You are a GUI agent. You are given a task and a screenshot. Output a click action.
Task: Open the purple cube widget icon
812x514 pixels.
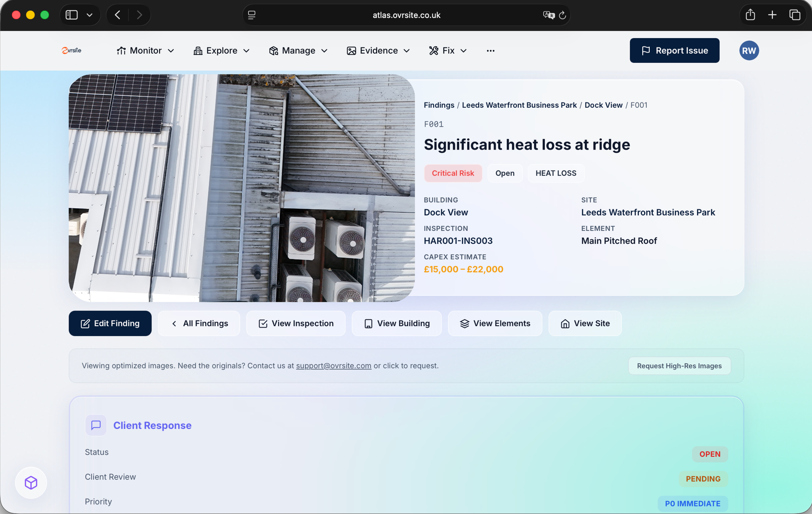coord(31,482)
